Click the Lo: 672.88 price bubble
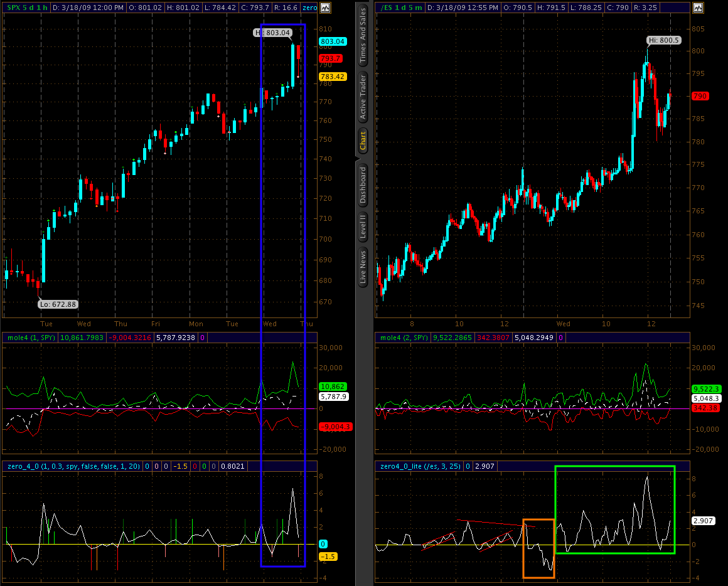 coord(58,304)
